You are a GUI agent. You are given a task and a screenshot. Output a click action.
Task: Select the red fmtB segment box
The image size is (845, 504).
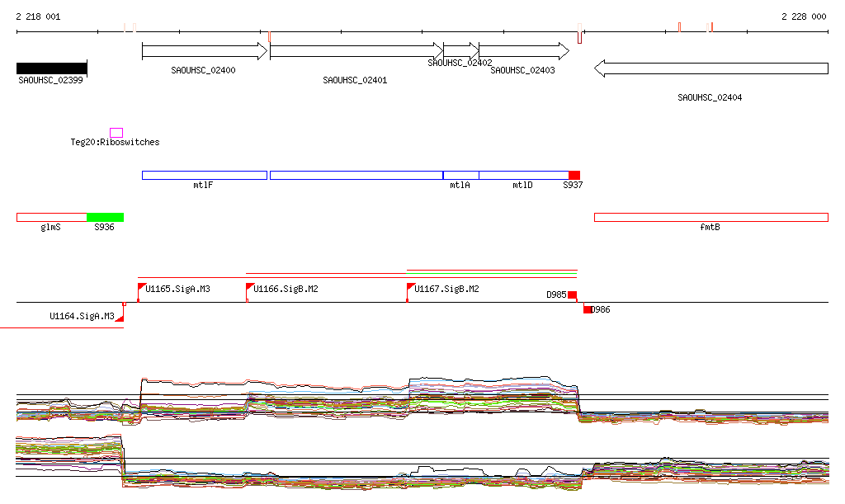[710, 217]
